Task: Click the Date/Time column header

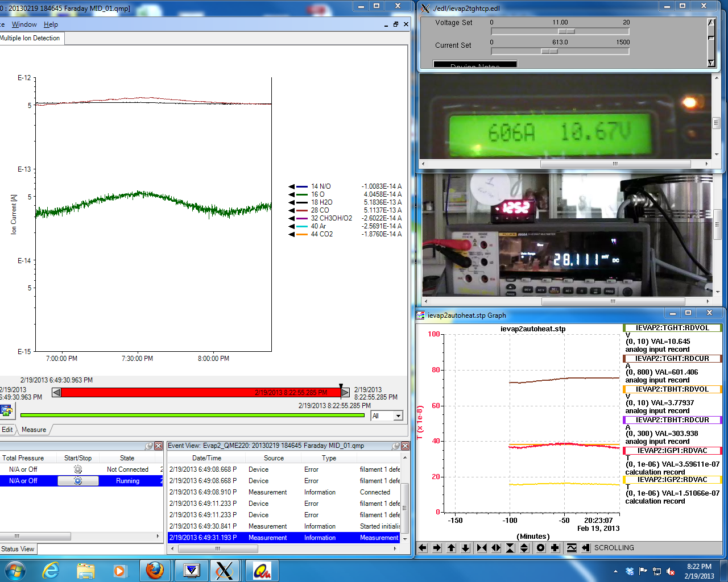Action: (206, 458)
